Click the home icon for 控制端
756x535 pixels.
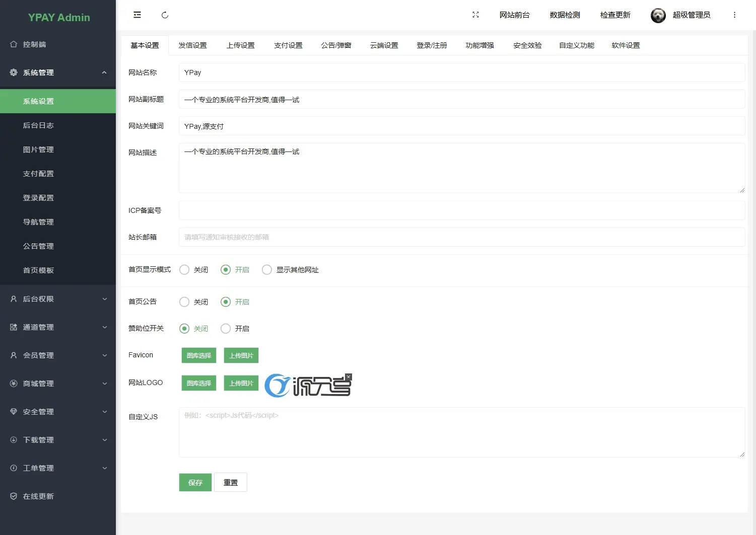(x=14, y=44)
